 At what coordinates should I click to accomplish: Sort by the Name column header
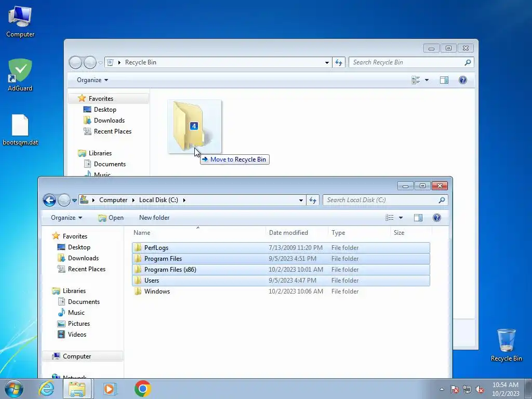(x=198, y=233)
